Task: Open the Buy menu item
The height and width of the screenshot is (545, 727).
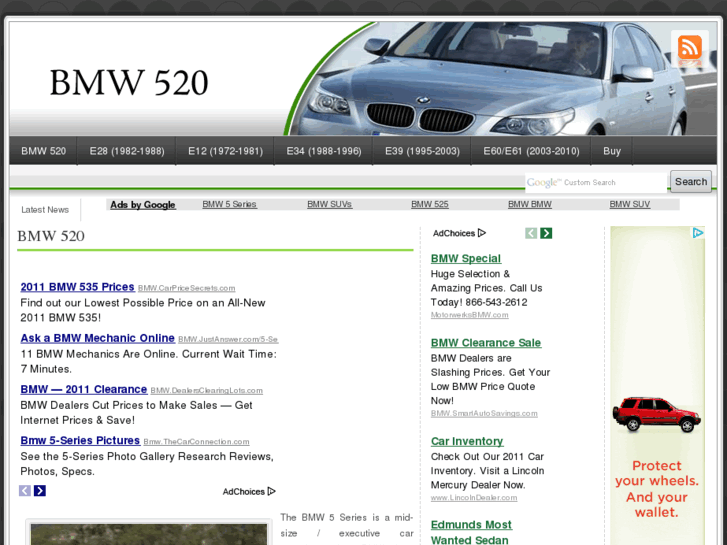Action: (612, 151)
